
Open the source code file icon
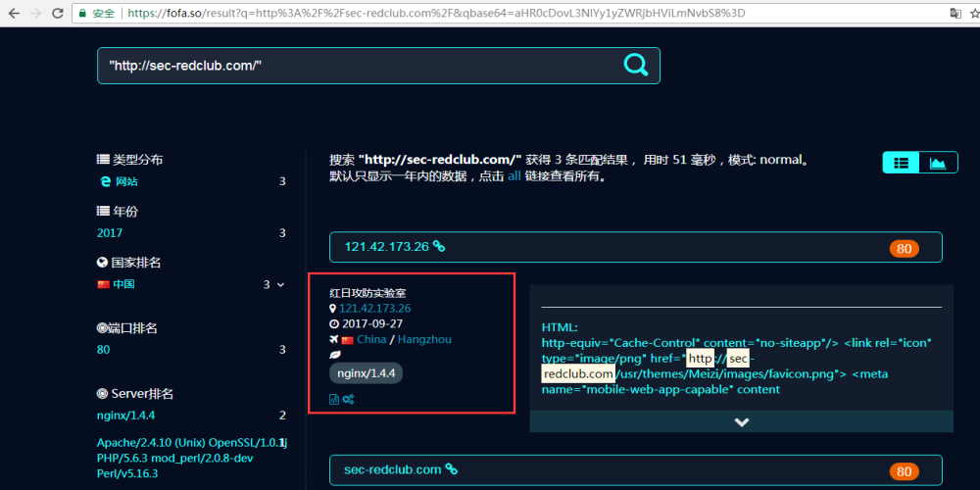(x=334, y=400)
